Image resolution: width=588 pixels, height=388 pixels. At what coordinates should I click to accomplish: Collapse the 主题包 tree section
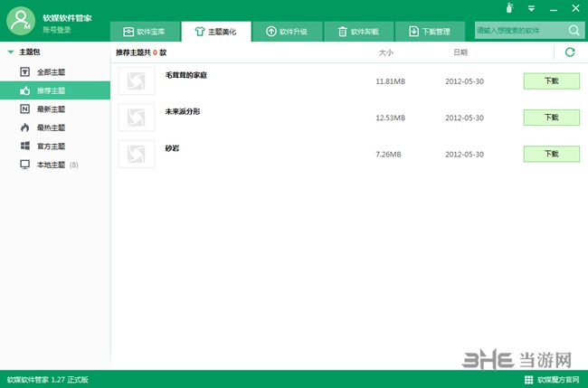pos(11,52)
